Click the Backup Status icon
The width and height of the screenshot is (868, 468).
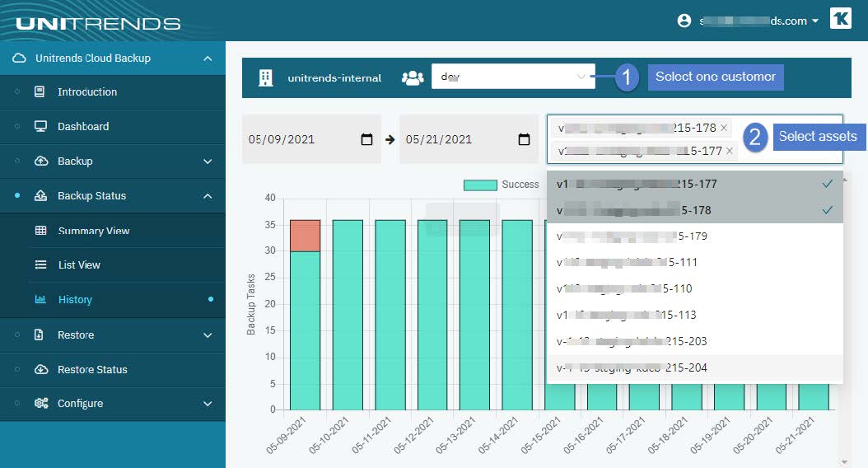pyautogui.click(x=40, y=195)
